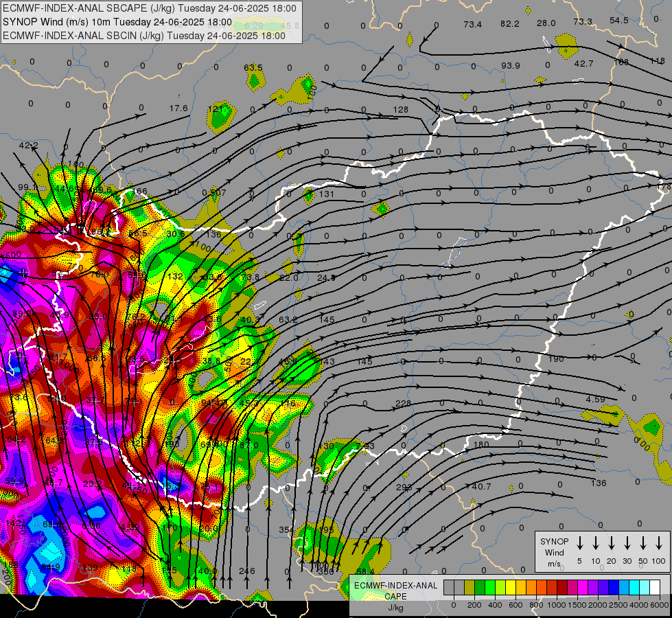This screenshot has width=672, height=618.
Task: Click the '800' tick label in the CAPE legend
Action: click(536, 605)
